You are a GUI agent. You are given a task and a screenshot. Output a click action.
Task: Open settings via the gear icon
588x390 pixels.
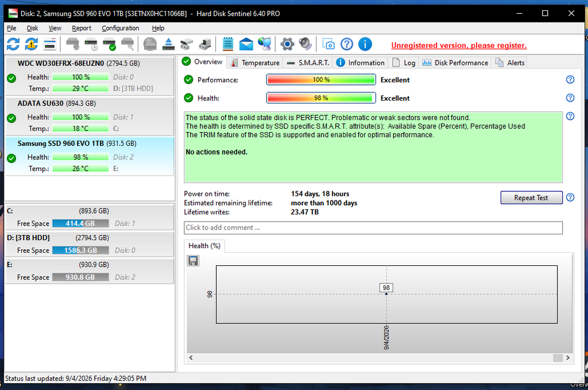(287, 44)
